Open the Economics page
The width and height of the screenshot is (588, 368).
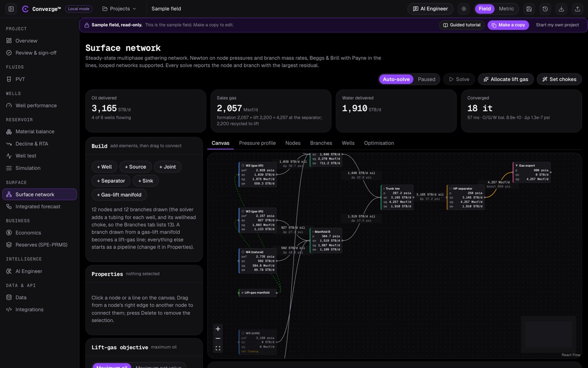pos(40,233)
